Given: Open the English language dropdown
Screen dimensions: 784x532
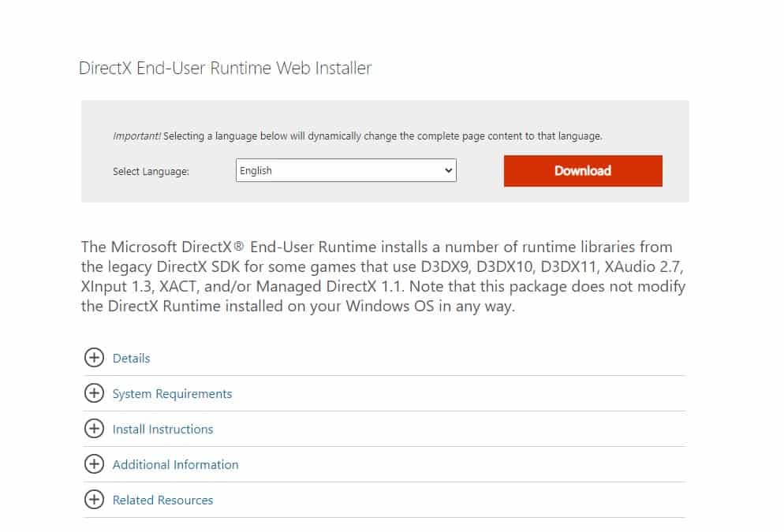Looking at the screenshot, I should coord(346,170).
